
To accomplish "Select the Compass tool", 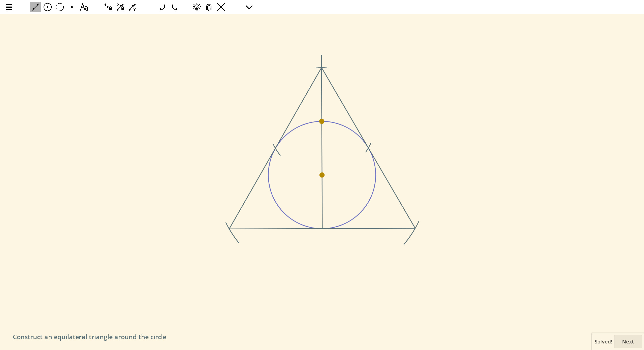I will (59, 7).
